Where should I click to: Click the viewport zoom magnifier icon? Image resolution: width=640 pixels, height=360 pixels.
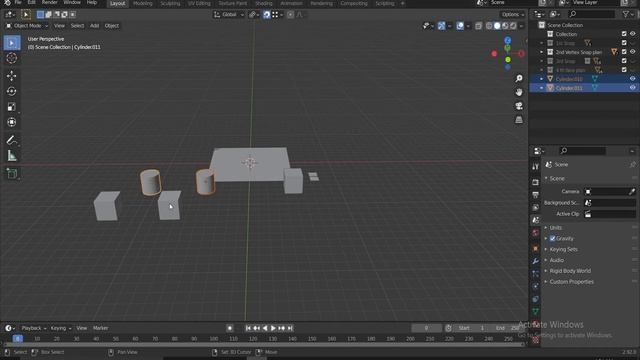(519, 78)
